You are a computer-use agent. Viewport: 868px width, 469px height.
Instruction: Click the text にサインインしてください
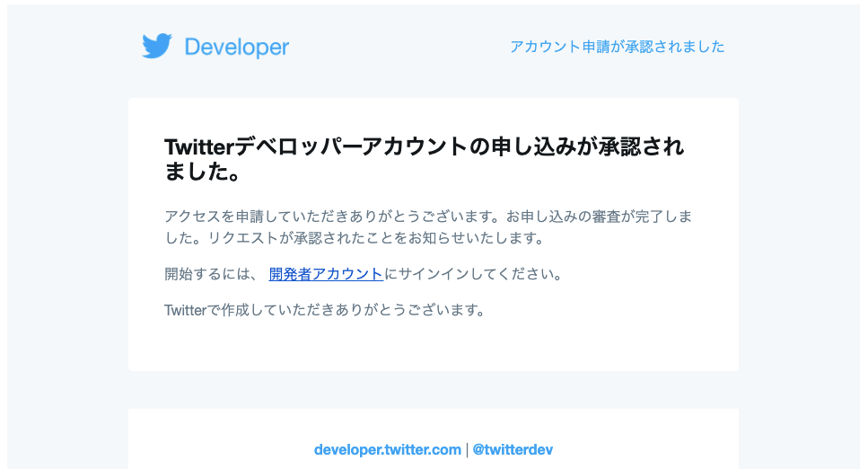coord(473,274)
